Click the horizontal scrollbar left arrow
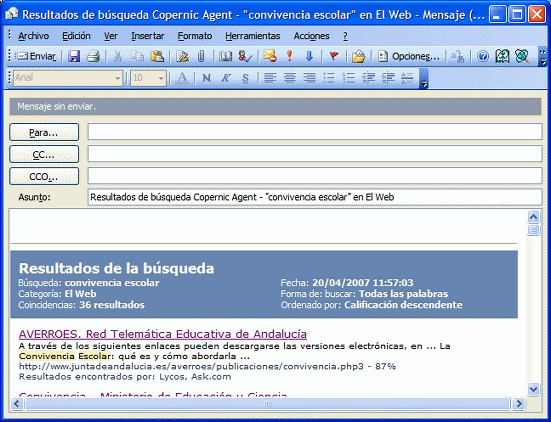The image size is (551, 422). click(x=17, y=403)
